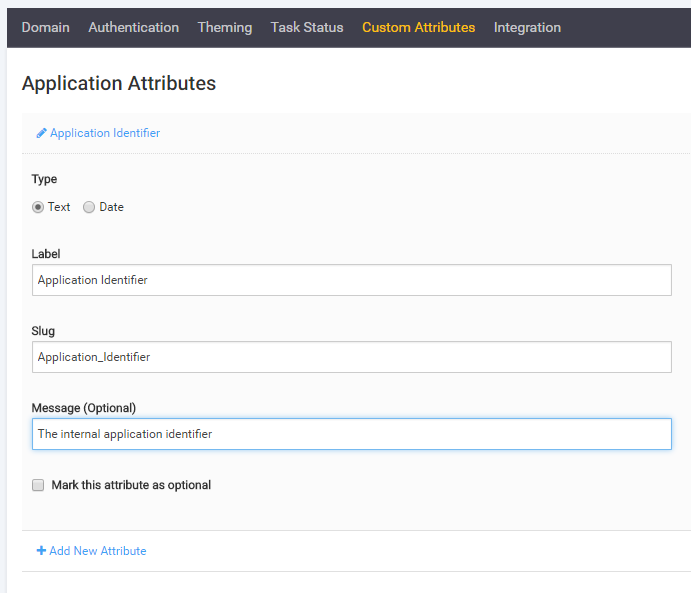Switch to the Authentication tab

tap(133, 27)
